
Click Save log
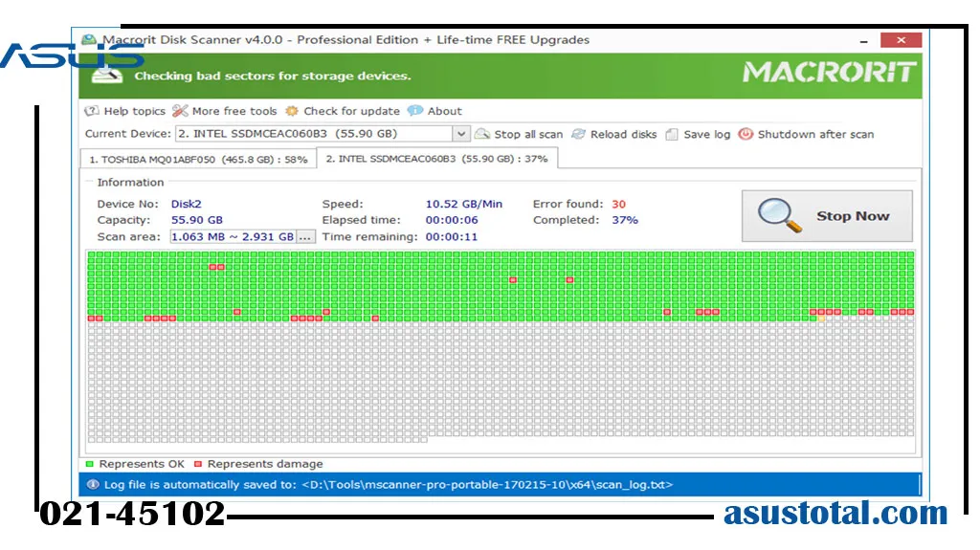706,134
